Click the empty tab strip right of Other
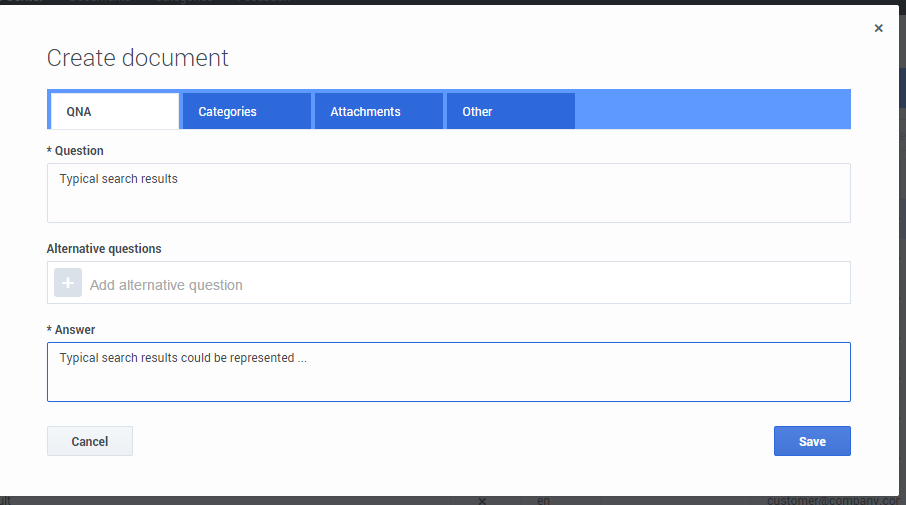Viewport: 906px width, 505px height. click(x=712, y=112)
